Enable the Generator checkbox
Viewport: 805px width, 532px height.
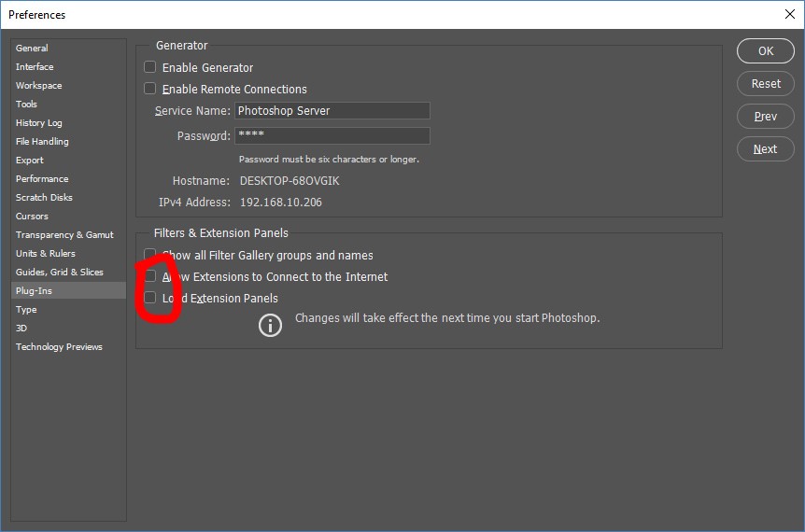pyautogui.click(x=150, y=67)
